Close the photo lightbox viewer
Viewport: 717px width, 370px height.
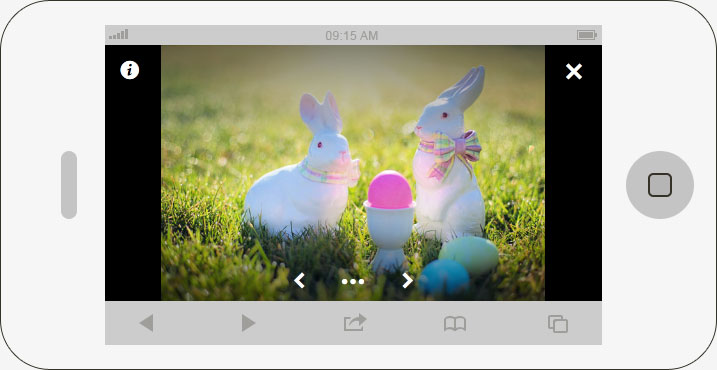[574, 71]
